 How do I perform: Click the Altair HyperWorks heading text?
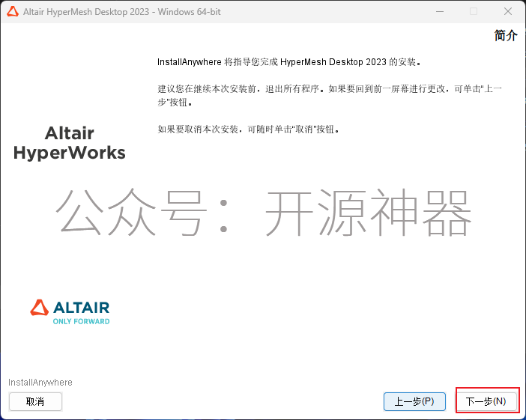click(70, 143)
